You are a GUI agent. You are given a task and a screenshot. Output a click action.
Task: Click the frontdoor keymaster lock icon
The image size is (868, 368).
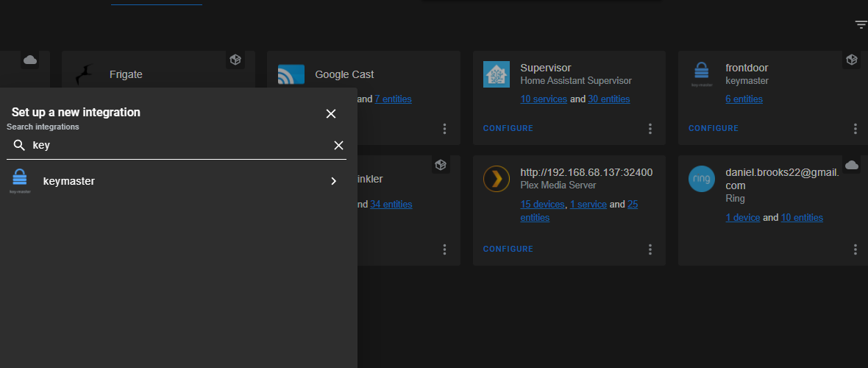[x=701, y=74]
